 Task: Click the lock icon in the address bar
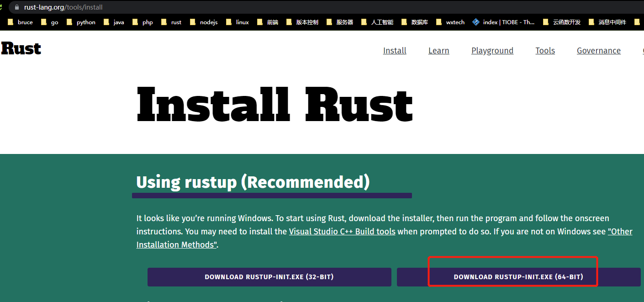point(17,7)
